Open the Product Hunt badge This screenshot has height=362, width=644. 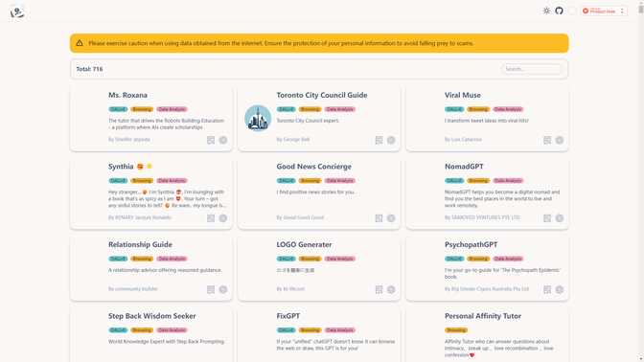coord(604,11)
